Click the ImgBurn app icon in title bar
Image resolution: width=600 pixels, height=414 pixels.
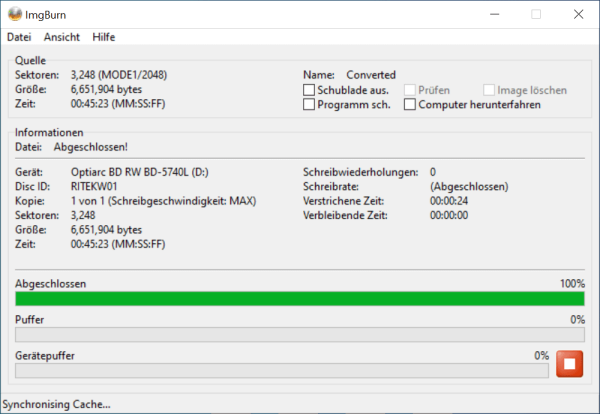click(x=15, y=15)
